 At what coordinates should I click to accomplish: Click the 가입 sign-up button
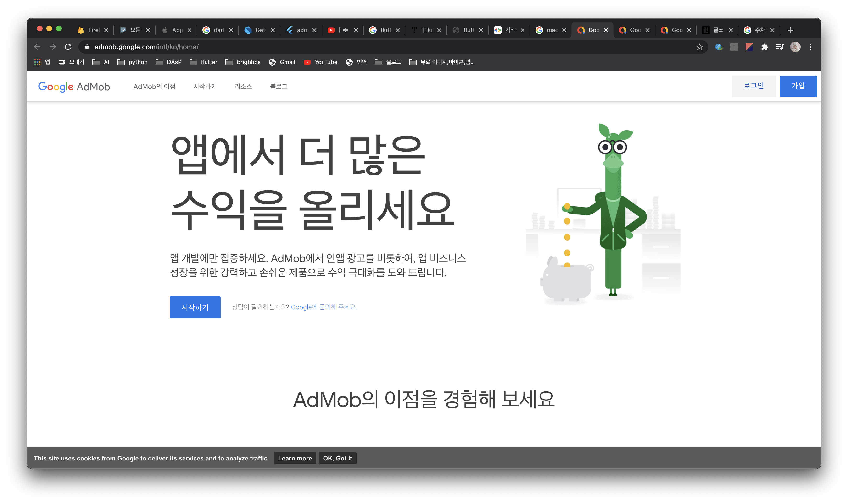point(798,86)
